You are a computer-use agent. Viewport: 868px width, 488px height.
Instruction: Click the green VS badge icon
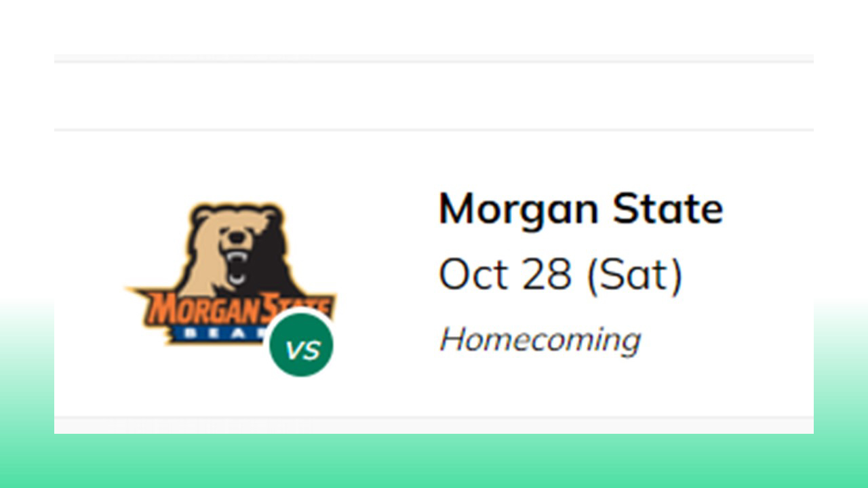pyautogui.click(x=301, y=346)
